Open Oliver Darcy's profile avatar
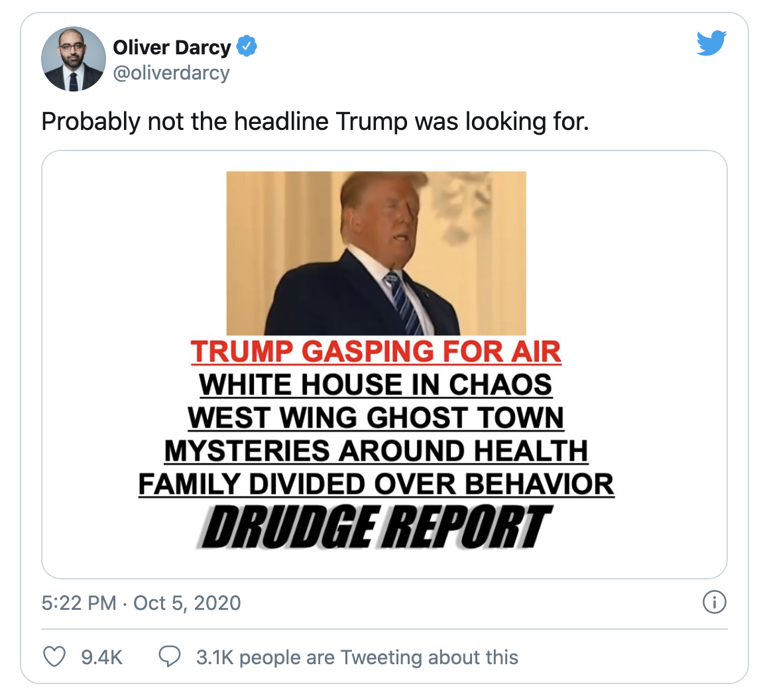765x700 pixels. coord(74,59)
